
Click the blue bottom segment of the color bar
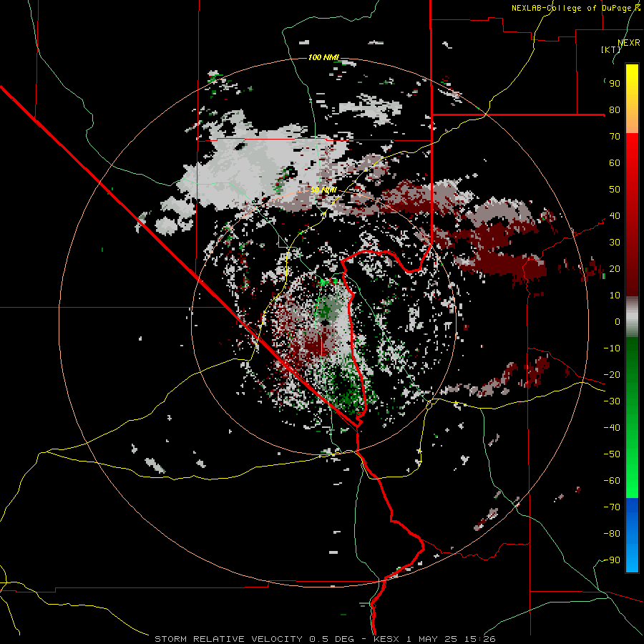coord(632,535)
